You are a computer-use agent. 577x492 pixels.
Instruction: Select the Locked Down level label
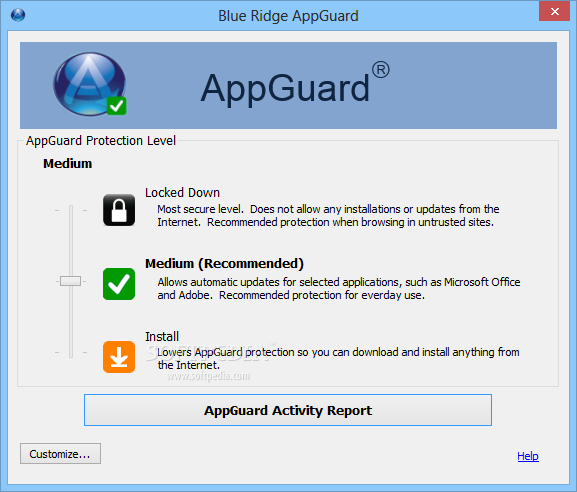182,192
